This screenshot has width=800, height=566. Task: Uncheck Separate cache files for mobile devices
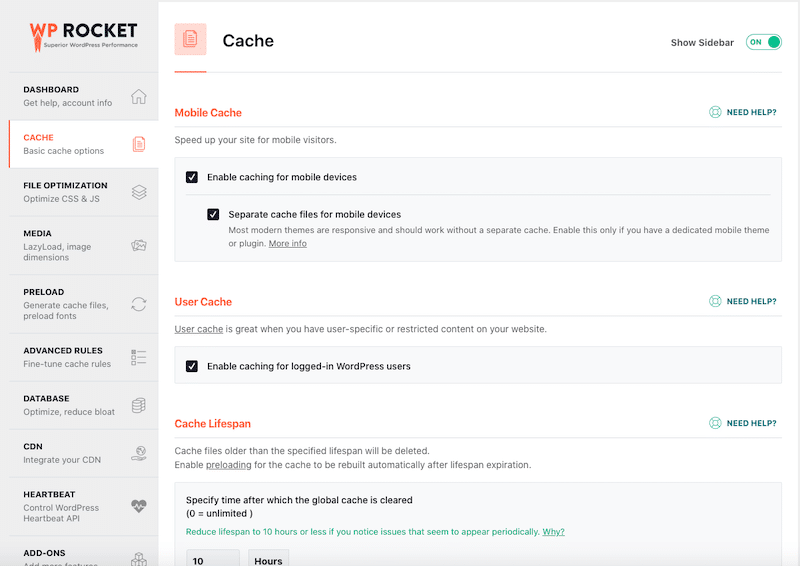(213, 214)
